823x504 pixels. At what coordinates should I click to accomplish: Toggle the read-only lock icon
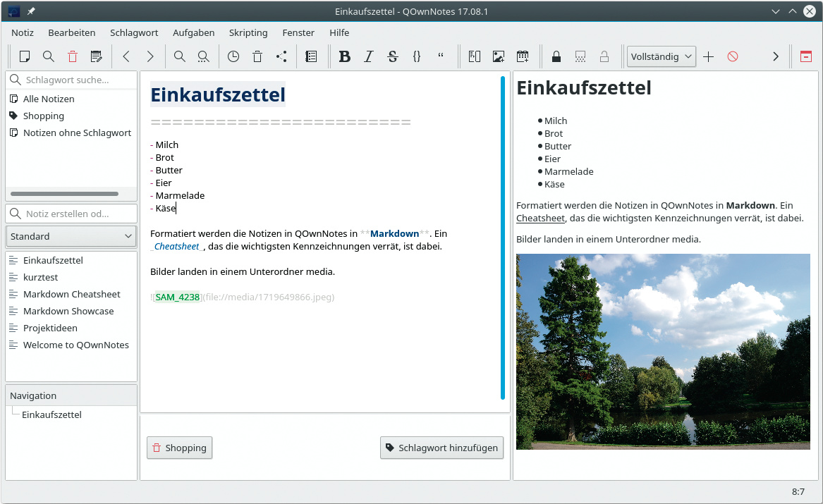(556, 56)
